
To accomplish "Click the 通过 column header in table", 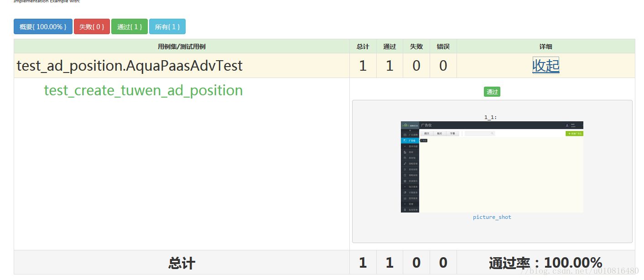I will coord(390,47).
